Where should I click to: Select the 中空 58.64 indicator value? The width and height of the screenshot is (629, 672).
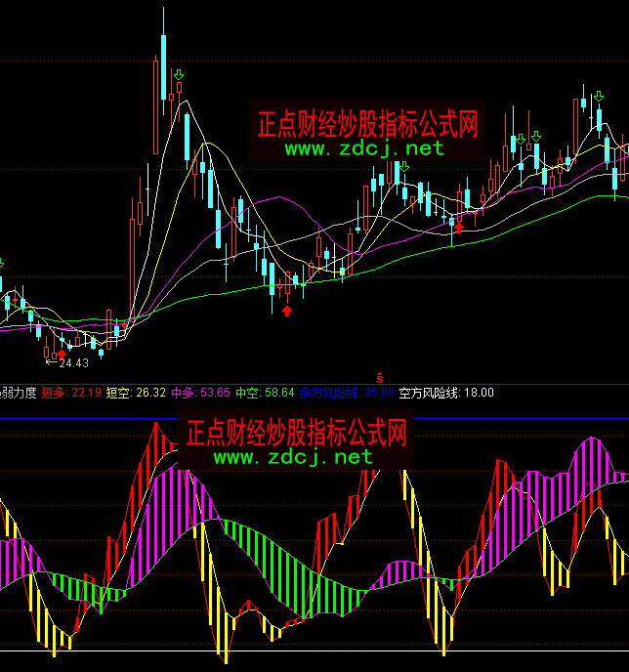265,393
